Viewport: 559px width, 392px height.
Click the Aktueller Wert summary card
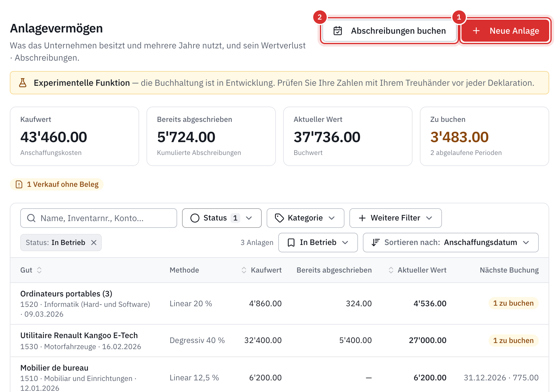(x=348, y=136)
